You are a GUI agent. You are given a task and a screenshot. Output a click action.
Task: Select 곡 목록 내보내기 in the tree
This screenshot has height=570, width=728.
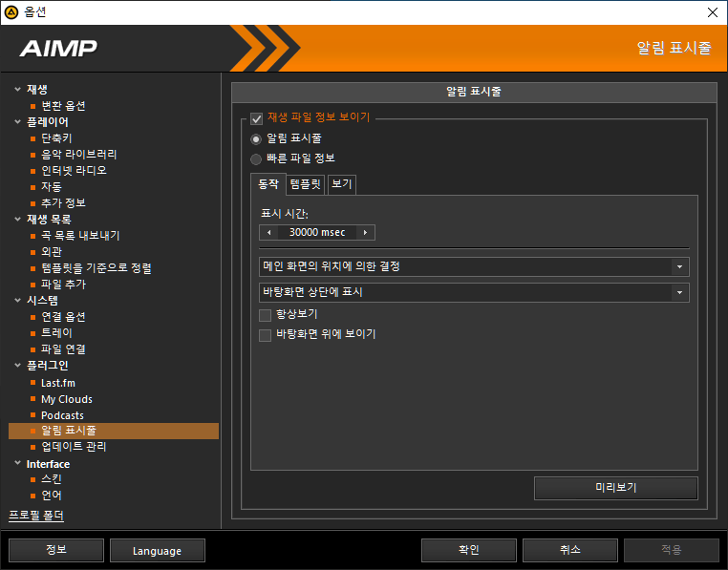pyautogui.click(x=80, y=236)
